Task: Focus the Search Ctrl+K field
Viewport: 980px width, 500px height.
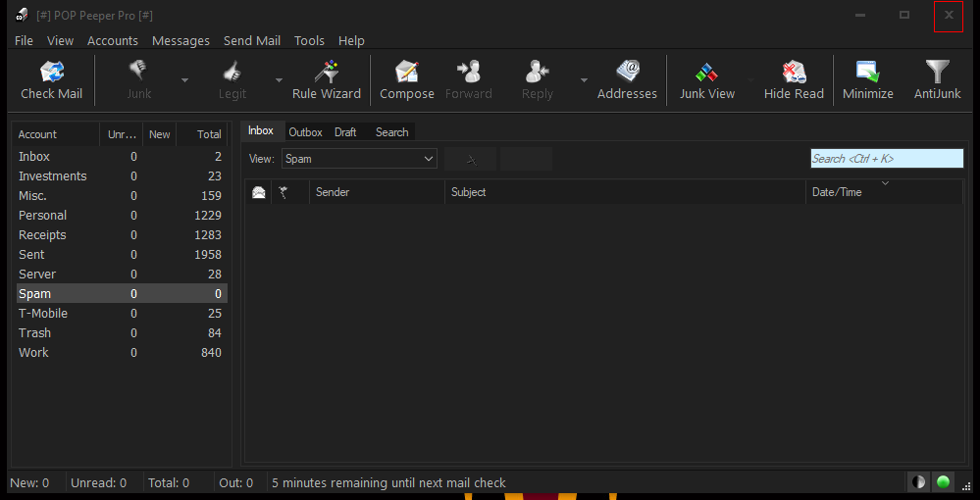Action: click(x=887, y=159)
